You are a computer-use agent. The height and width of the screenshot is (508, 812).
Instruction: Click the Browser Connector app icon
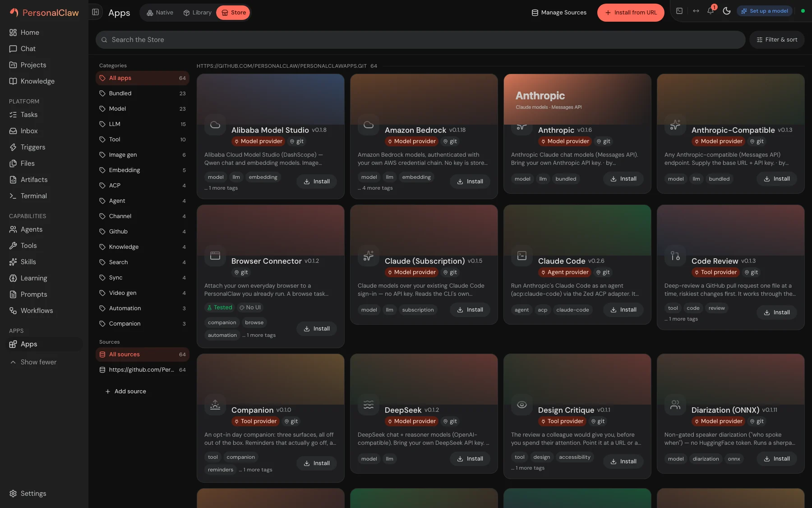click(x=215, y=256)
